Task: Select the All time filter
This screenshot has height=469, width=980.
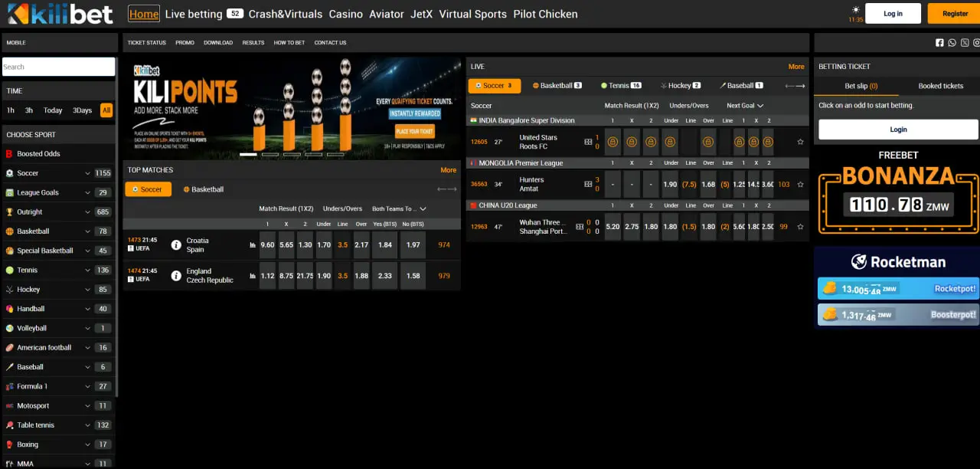Action: 106,110
